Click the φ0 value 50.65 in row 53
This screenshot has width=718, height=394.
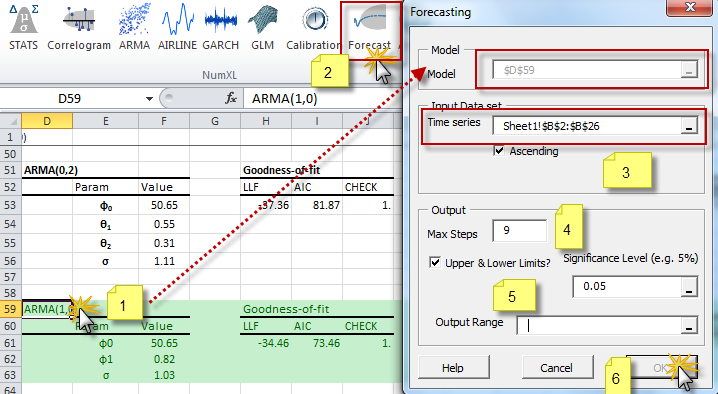164,205
